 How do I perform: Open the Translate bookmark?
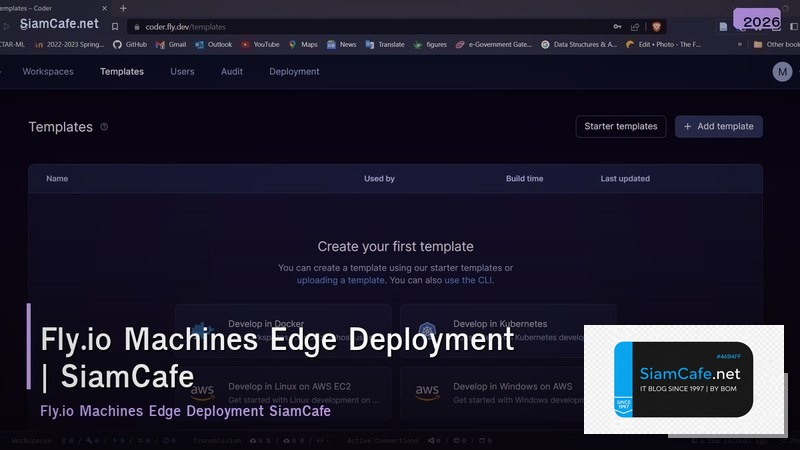(x=385, y=44)
